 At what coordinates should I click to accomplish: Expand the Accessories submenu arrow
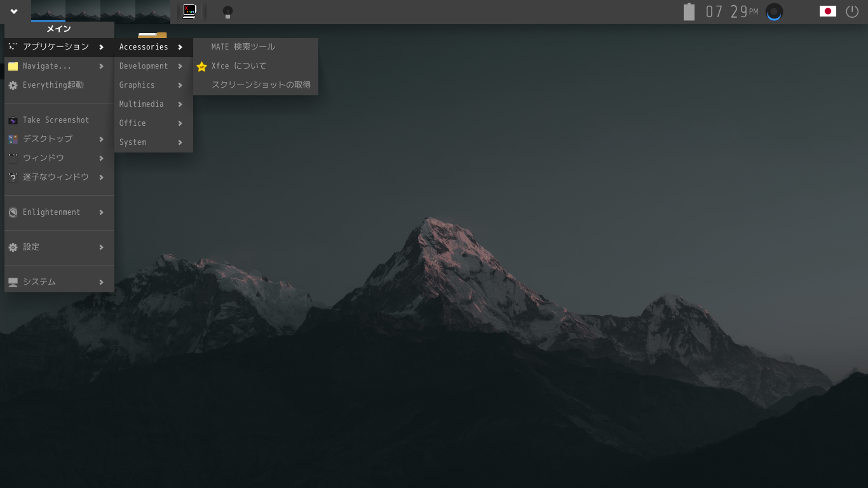tap(180, 47)
